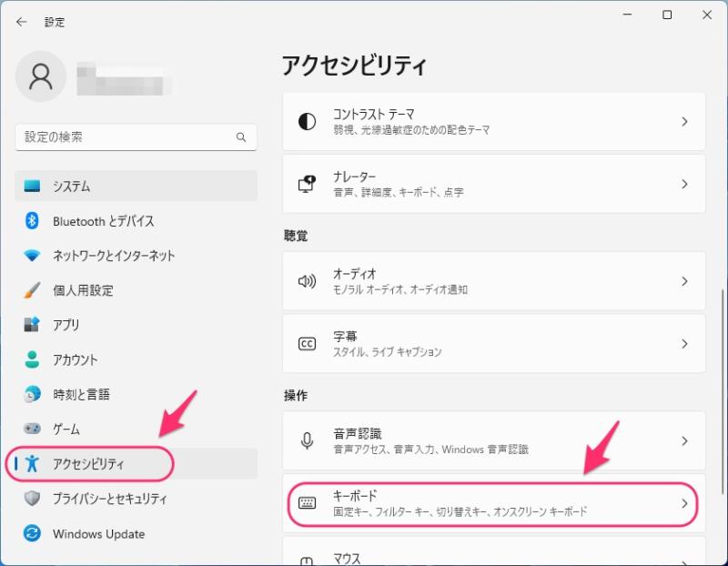This screenshot has width=728, height=566.
Task: Click the vertical scrollbar of settings list
Action: coord(723,392)
